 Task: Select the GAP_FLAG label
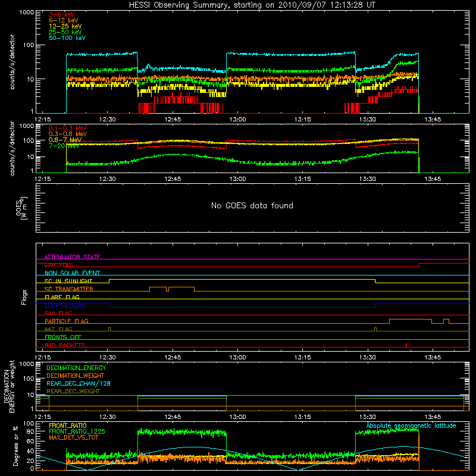tap(58, 265)
